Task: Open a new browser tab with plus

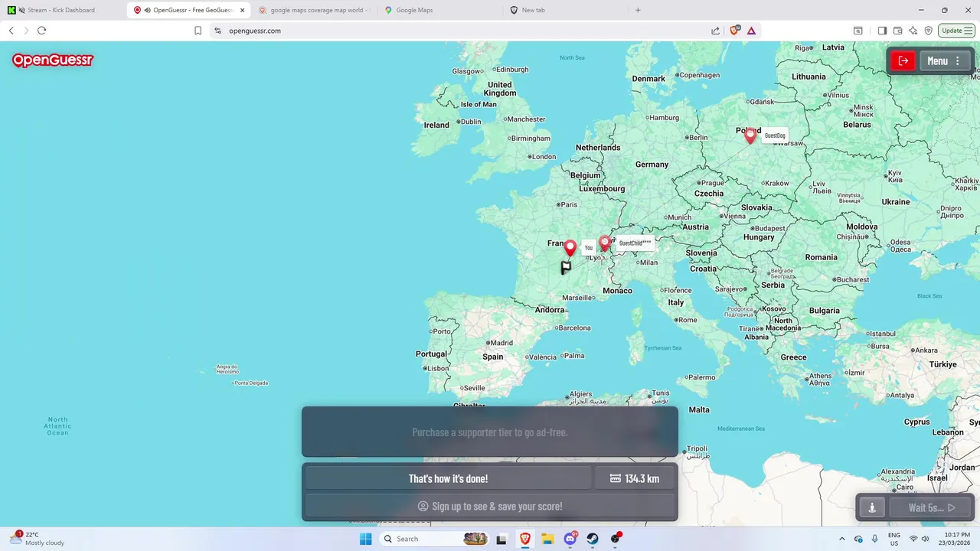Action: point(638,10)
